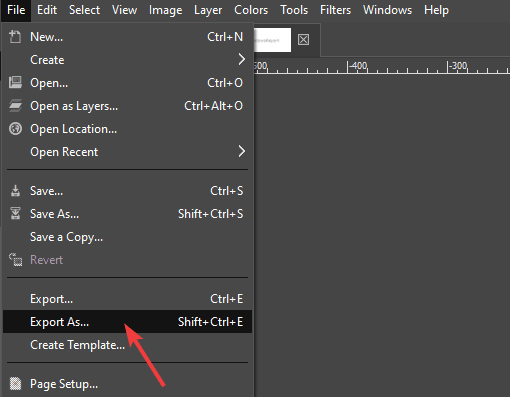Click the Open as Layers icon

pyautogui.click(x=15, y=106)
